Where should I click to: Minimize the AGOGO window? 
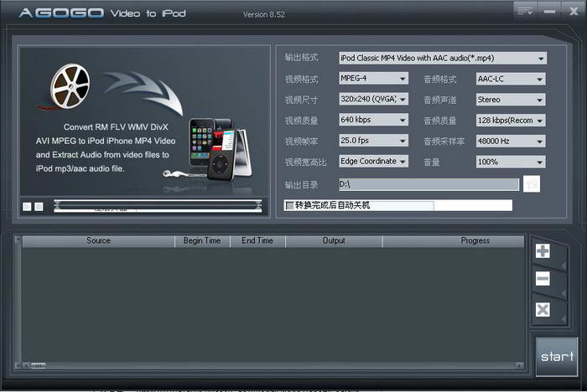coord(549,12)
